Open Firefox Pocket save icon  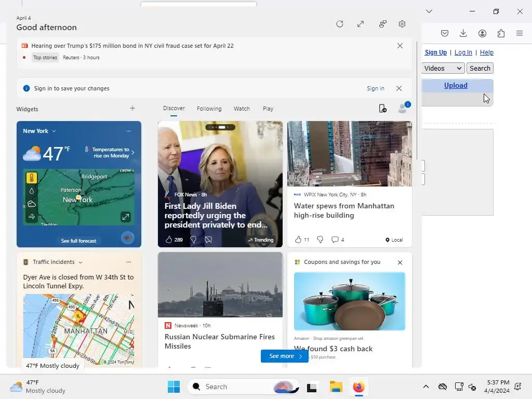pos(445,33)
